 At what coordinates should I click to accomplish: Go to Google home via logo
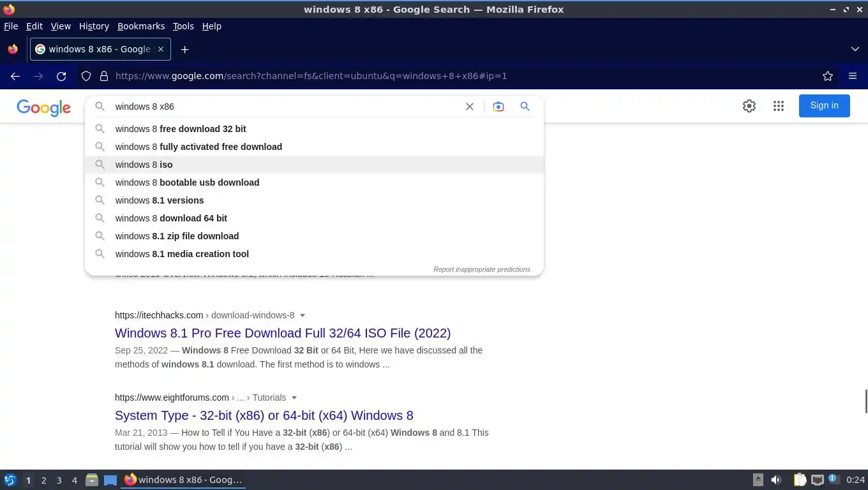click(43, 108)
